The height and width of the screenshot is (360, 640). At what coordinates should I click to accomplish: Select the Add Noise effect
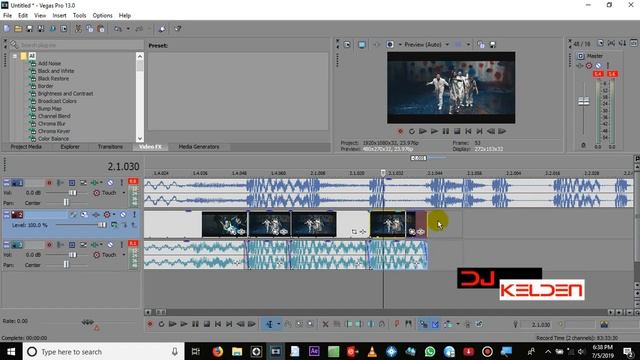point(49,63)
